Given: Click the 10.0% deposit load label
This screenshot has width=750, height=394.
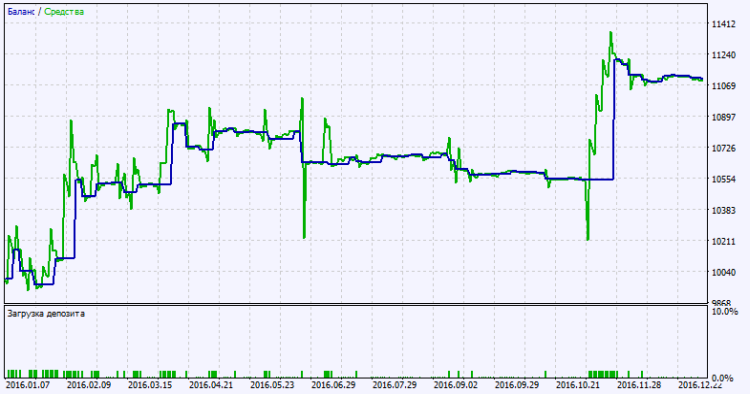Looking at the screenshot, I should click(x=725, y=312).
